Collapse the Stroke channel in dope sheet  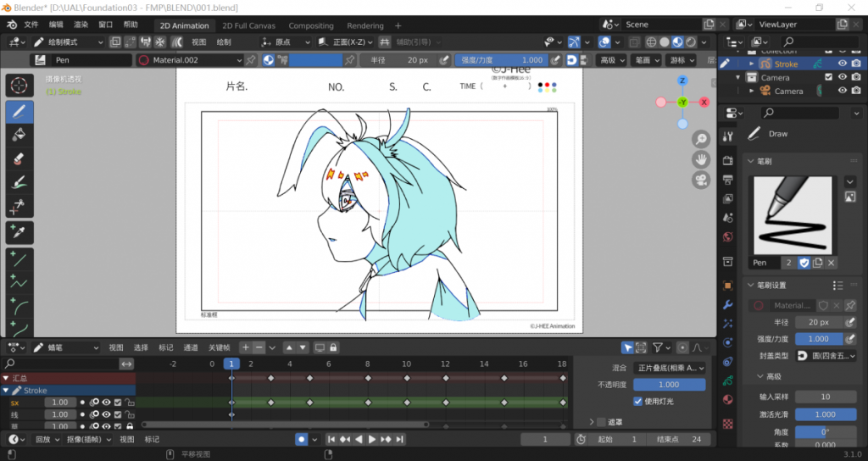tap(6, 391)
